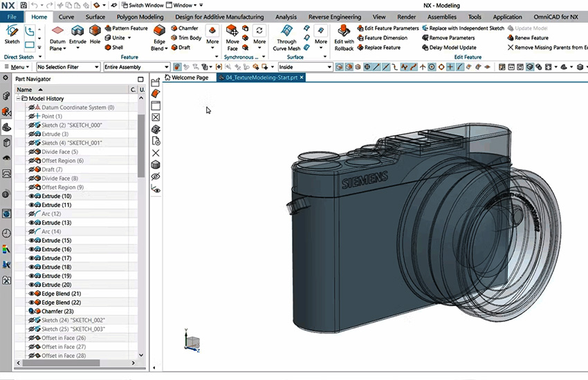Open the File tab

pos(12,17)
